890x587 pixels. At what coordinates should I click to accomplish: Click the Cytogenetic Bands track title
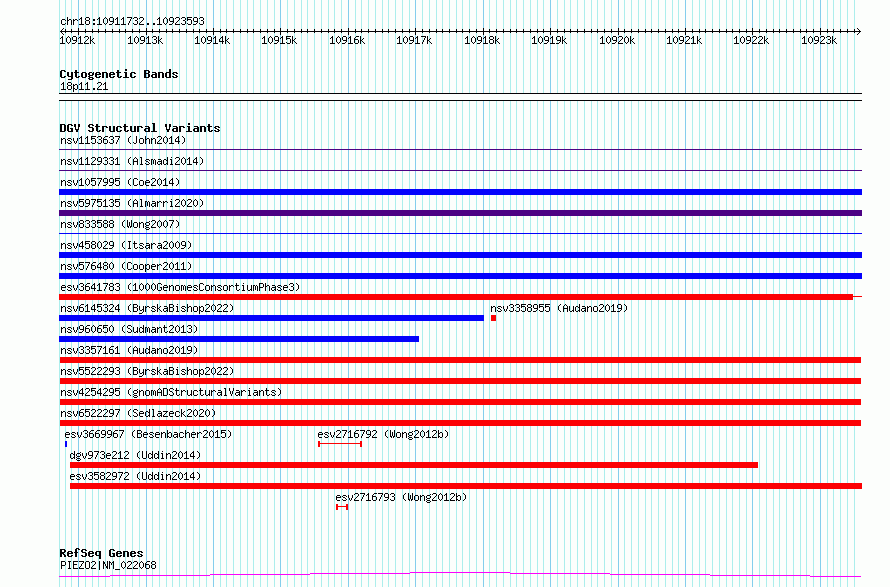click(119, 74)
